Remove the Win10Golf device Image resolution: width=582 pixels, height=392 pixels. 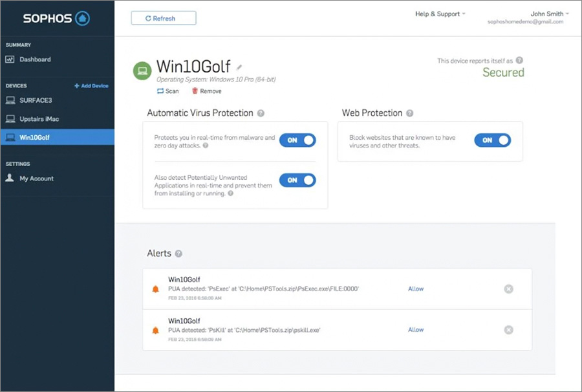click(x=207, y=91)
